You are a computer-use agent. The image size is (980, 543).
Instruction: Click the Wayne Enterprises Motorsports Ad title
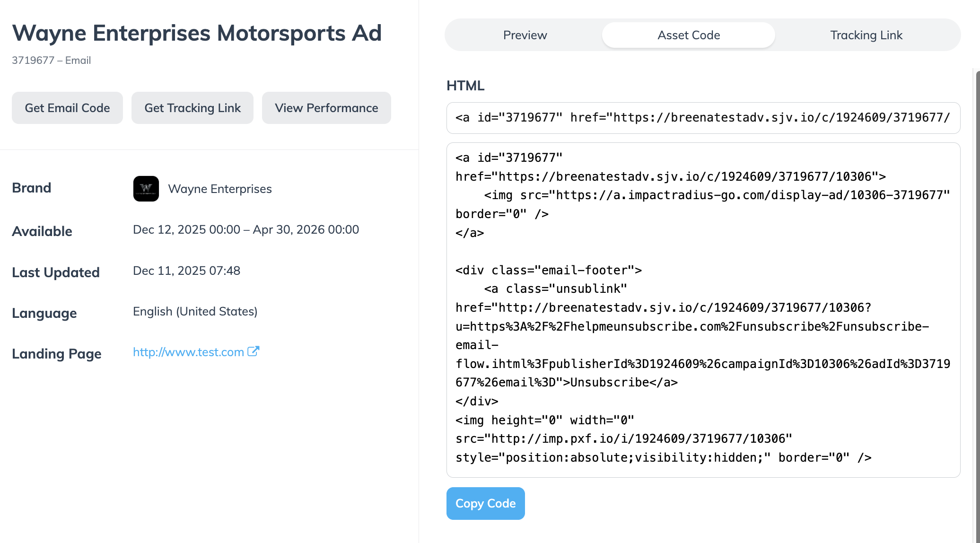pos(197,33)
